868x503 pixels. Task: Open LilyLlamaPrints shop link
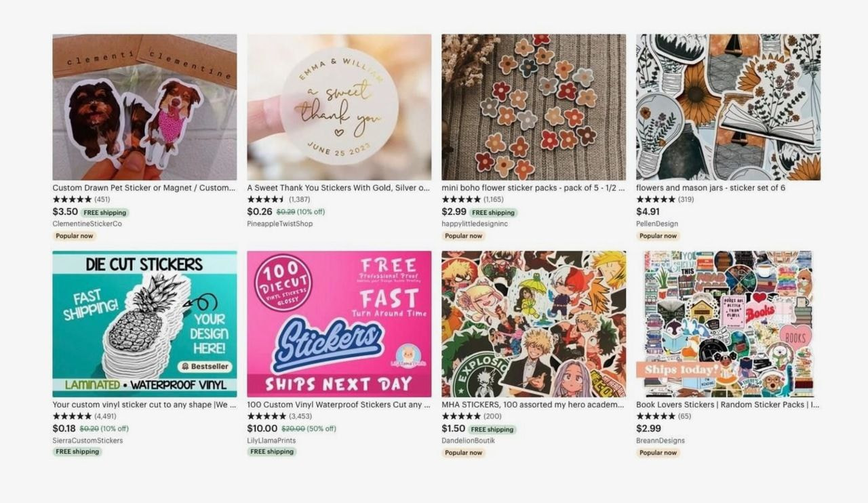point(271,441)
